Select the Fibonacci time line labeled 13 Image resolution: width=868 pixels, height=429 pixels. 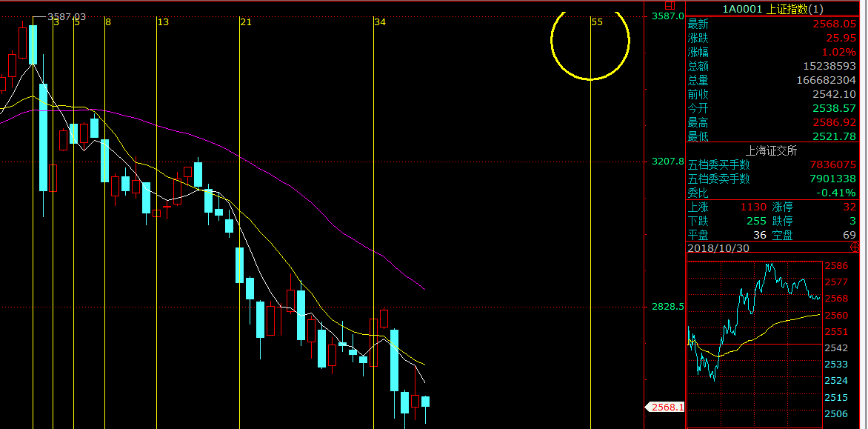pyautogui.click(x=157, y=222)
